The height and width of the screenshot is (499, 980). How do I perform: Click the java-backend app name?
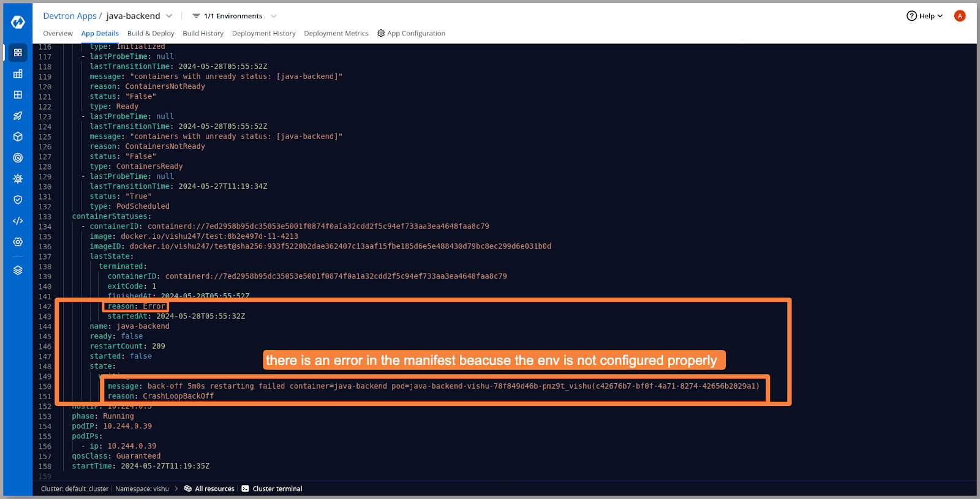coord(133,16)
